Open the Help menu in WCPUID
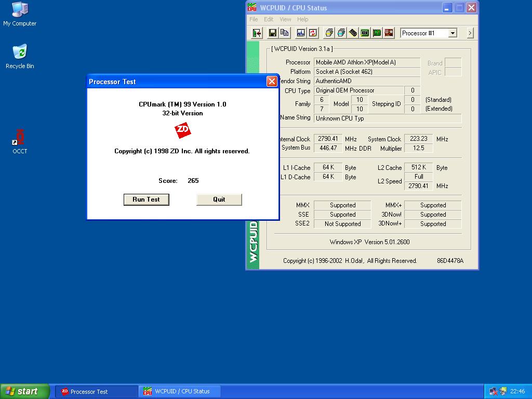Screen dimensions: 532x399 [x=303, y=19]
